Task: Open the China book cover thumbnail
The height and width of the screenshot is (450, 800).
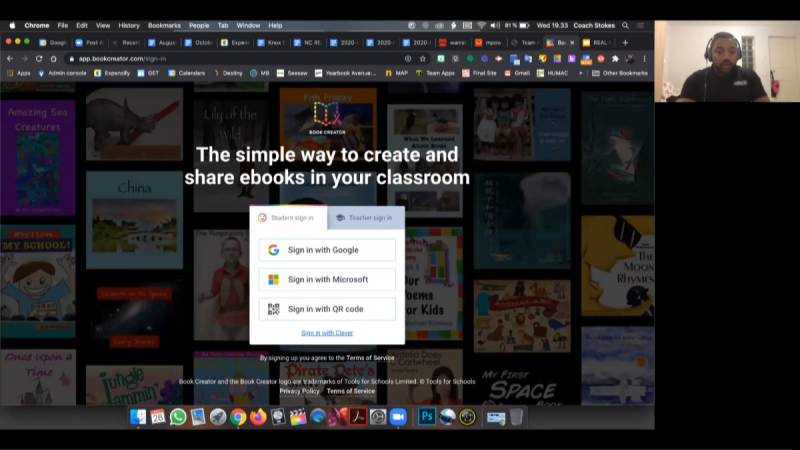Action: [x=134, y=220]
